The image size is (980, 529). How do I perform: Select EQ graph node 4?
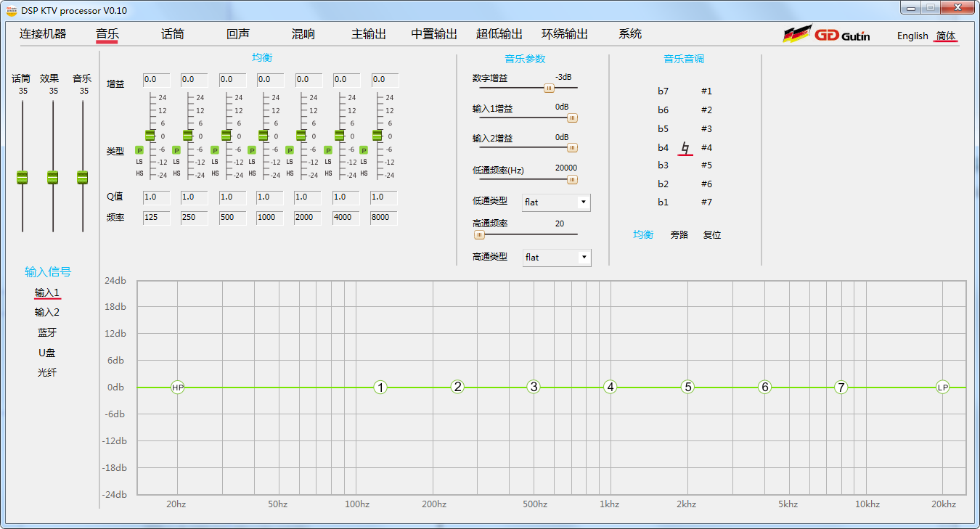click(x=611, y=387)
